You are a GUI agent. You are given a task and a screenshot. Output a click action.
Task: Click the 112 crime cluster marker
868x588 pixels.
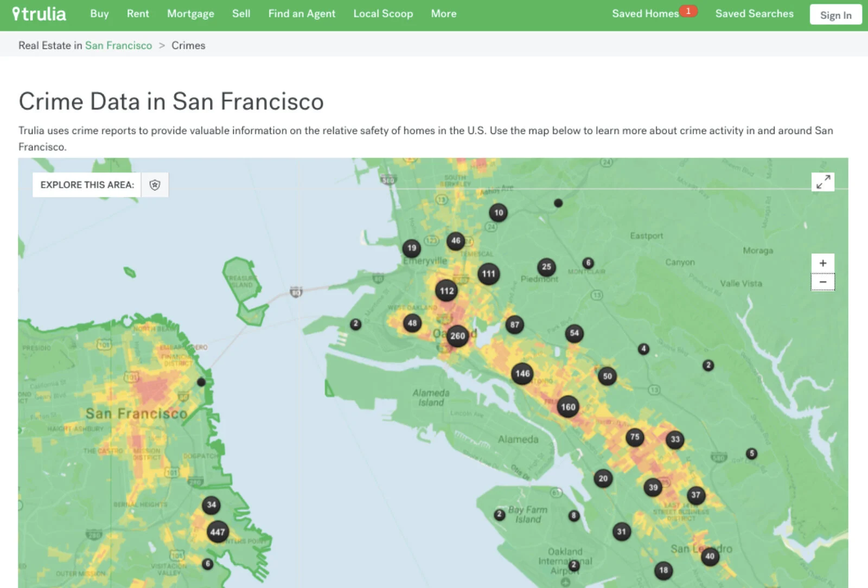(x=446, y=291)
